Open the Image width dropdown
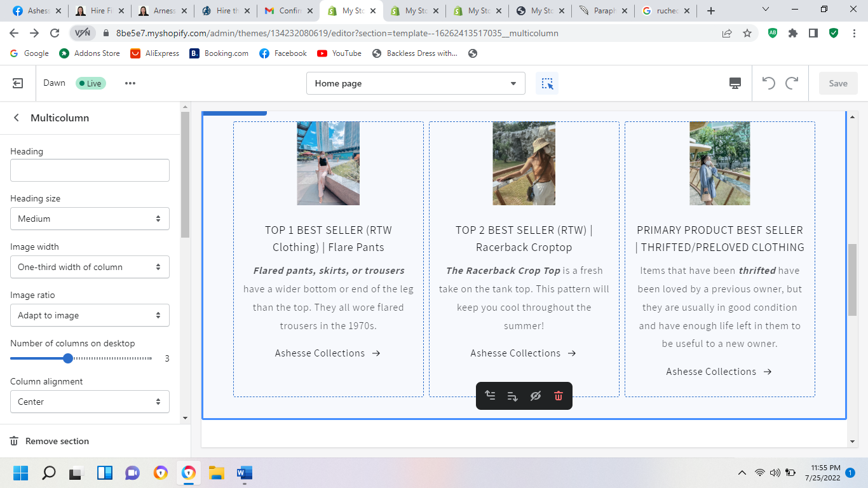Screen dimensions: 868x488 90,267
